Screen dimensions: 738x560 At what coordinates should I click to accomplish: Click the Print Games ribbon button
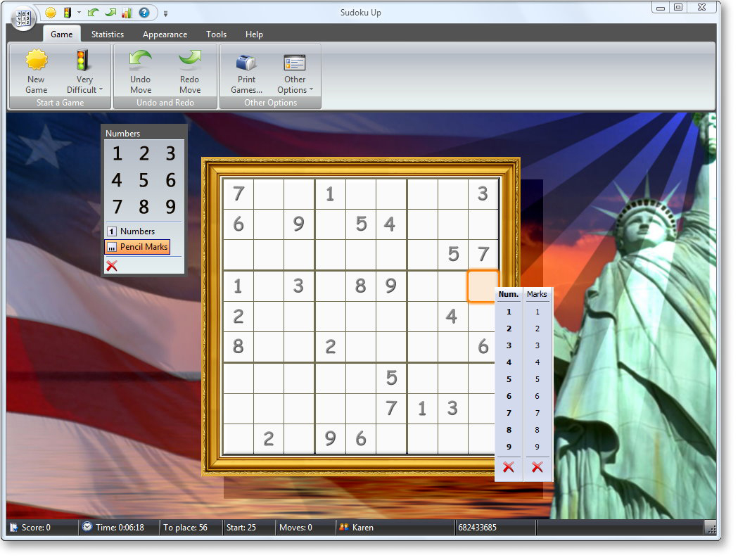click(x=246, y=72)
